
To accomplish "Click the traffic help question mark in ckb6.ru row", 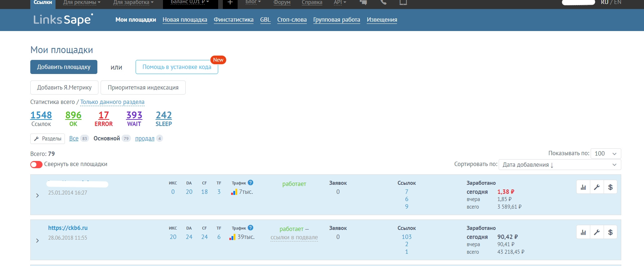I will pos(251,228).
